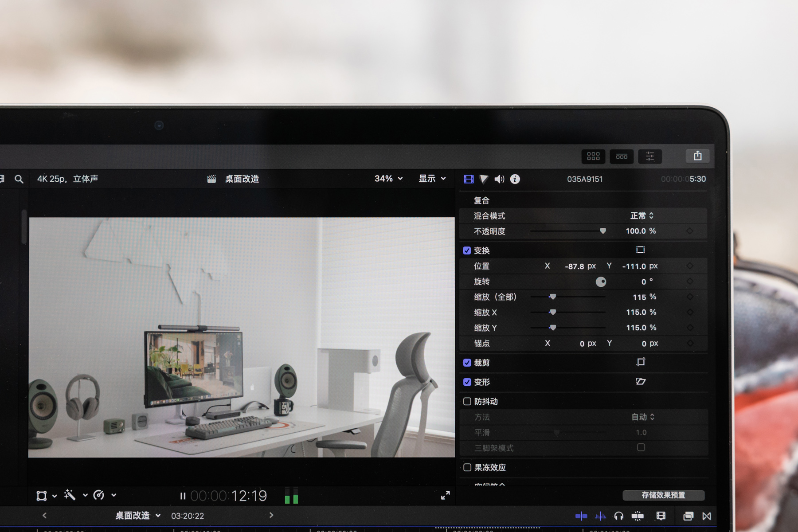This screenshot has height=532, width=798.
Task: Click the 缩放 X slider handle
Action: pos(552,313)
